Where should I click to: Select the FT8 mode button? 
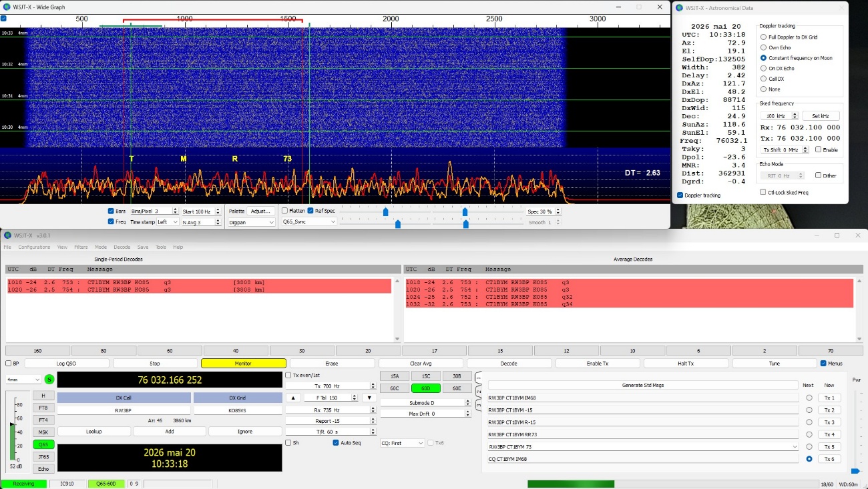click(43, 408)
